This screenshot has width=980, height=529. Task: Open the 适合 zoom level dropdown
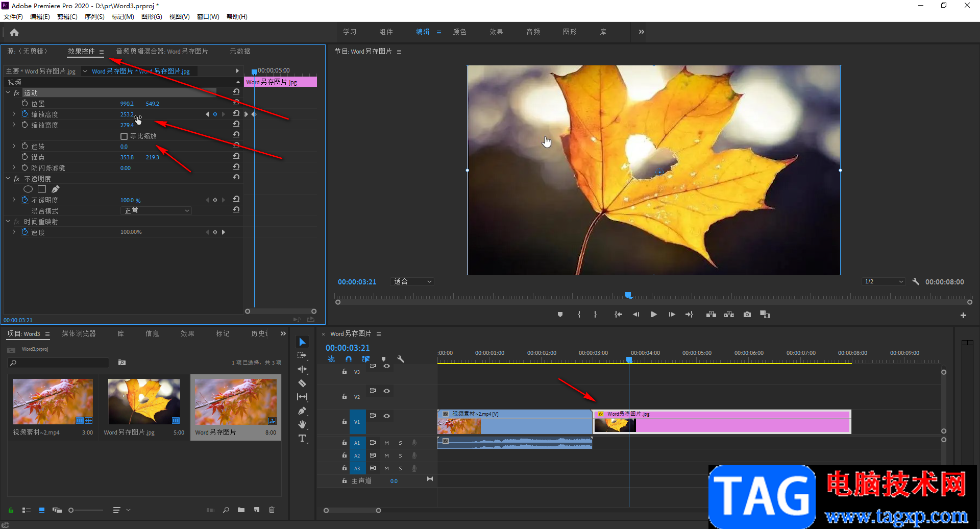[412, 282]
